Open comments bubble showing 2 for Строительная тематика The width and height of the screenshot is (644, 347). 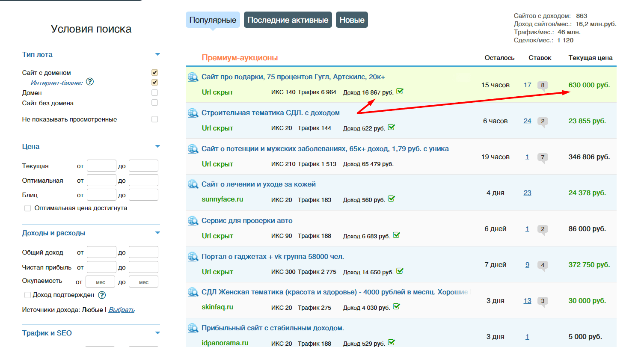[543, 122]
